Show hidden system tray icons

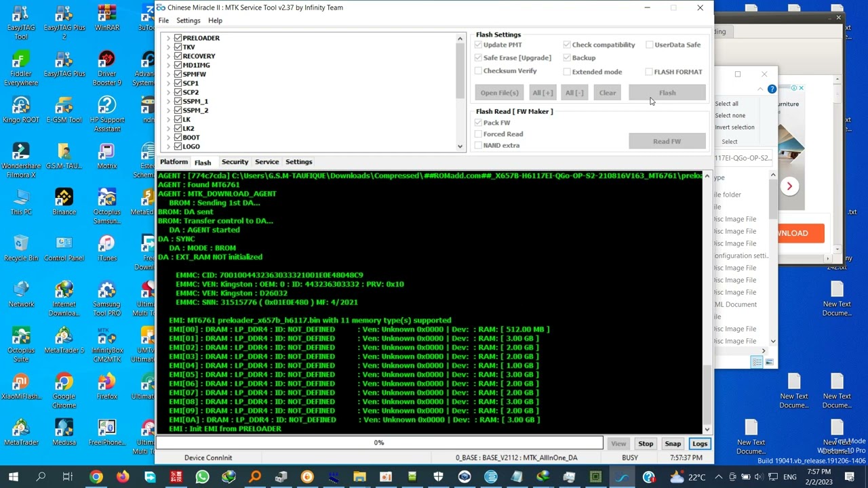click(x=718, y=477)
